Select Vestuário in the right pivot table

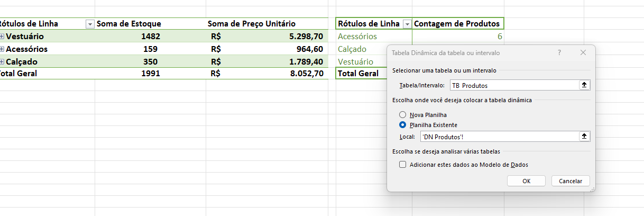(x=355, y=61)
